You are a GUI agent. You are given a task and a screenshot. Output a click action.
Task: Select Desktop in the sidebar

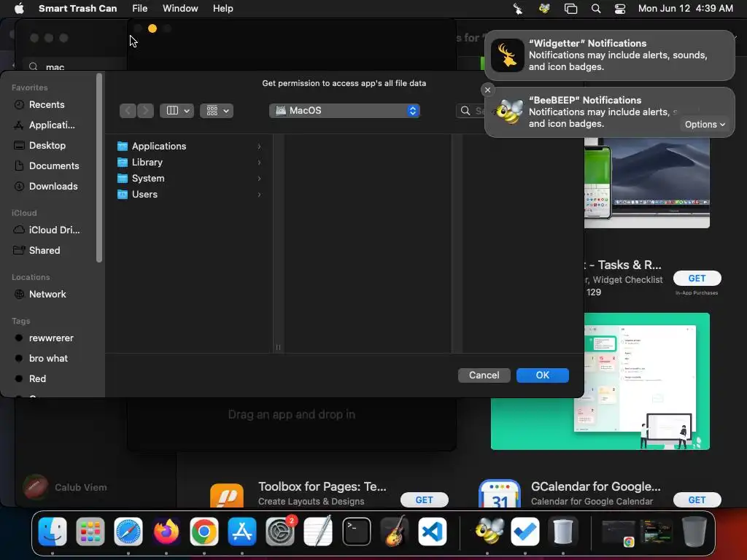tap(47, 146)
